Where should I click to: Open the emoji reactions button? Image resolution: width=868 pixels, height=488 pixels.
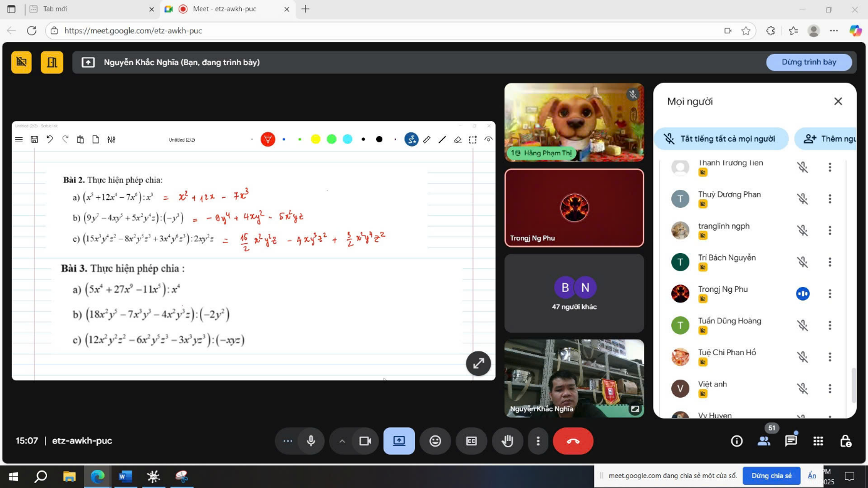[435, 441]
